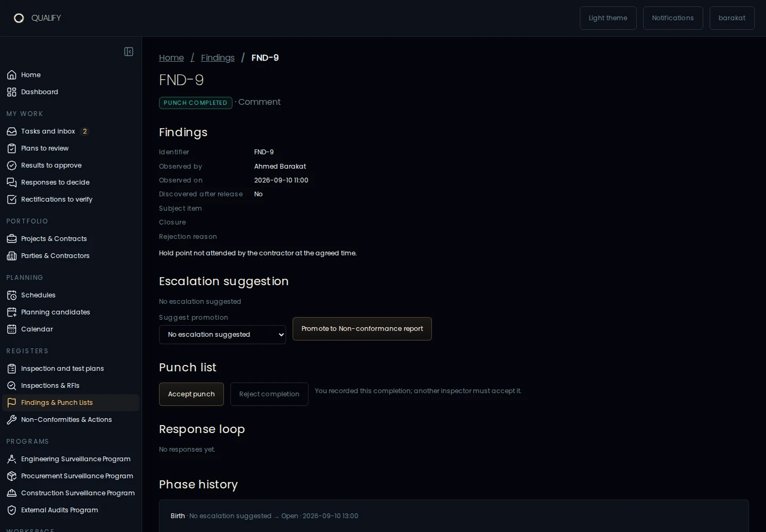Click the FND-9 breadcrumb text
This screenshot has width=766, height=532.
pyautogui.click(x=265, y=57)
